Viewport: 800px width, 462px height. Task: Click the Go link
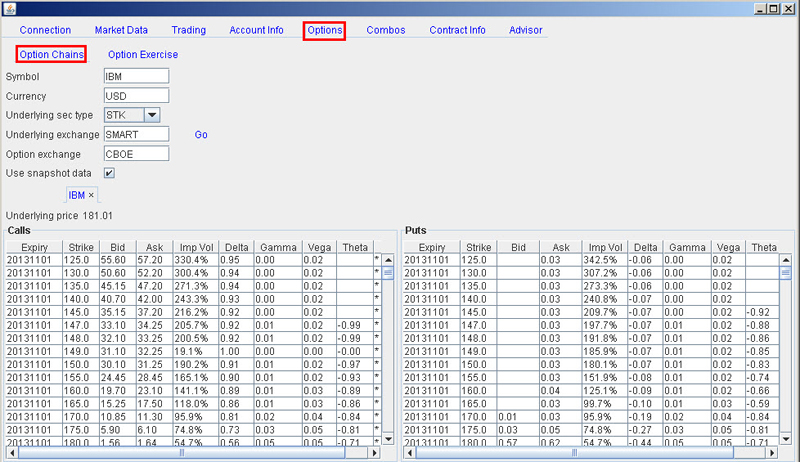click(201, 135)
